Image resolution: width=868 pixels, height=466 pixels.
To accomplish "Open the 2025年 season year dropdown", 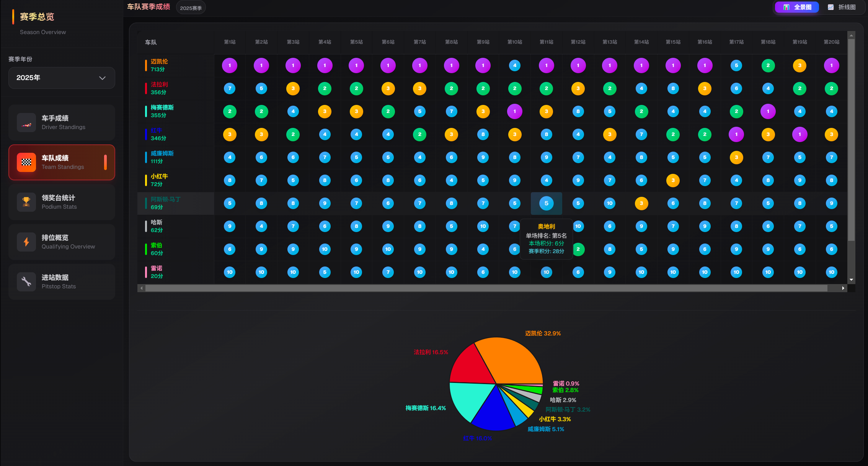I will tap(62, 78).
